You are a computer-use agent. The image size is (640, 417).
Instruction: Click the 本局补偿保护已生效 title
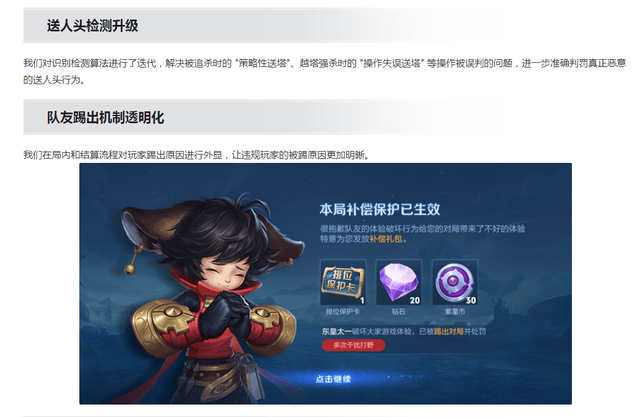coord(380,209)
